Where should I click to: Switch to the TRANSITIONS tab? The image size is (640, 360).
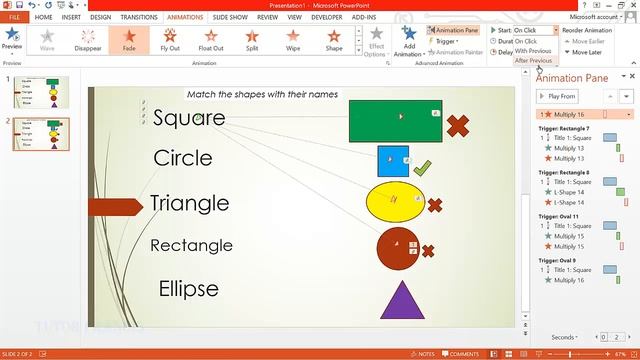[x=139, y=17]
